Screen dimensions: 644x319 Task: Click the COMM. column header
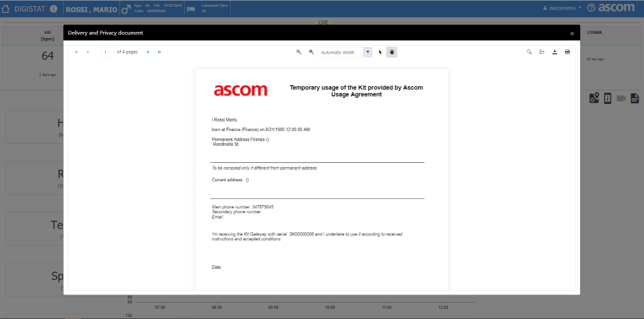point(594,32)
